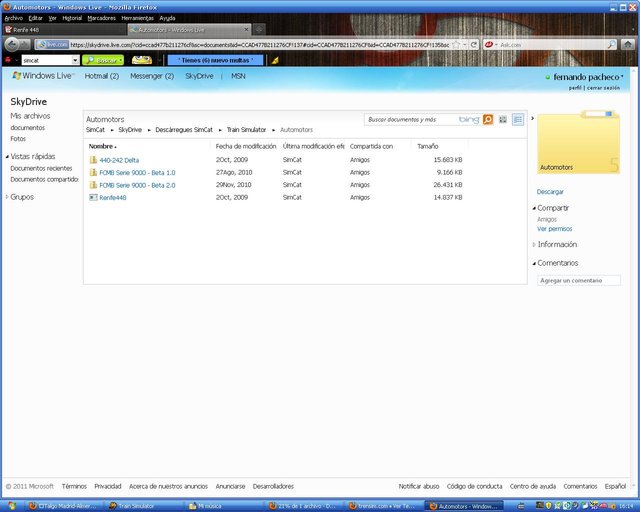
Task: Click the Bing search icon button
Action: tap(488, 119)
